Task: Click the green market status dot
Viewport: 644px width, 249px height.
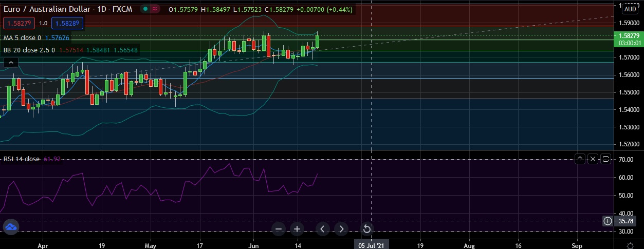Action: point(146,9)
